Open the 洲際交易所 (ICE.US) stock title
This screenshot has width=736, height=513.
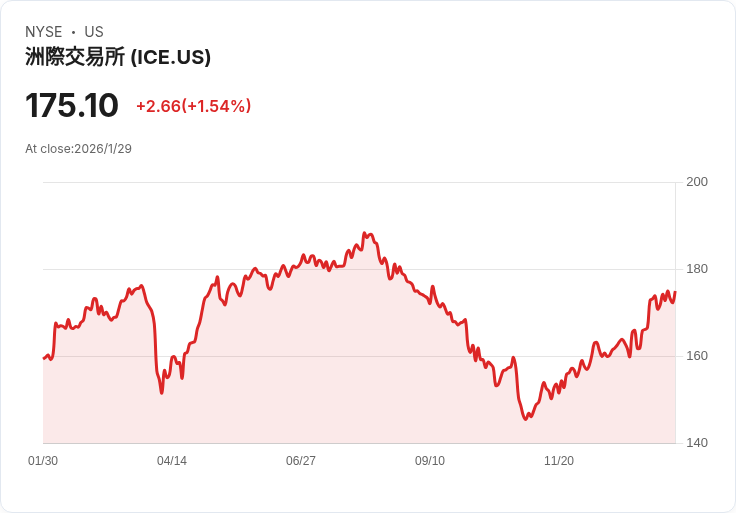118,57
